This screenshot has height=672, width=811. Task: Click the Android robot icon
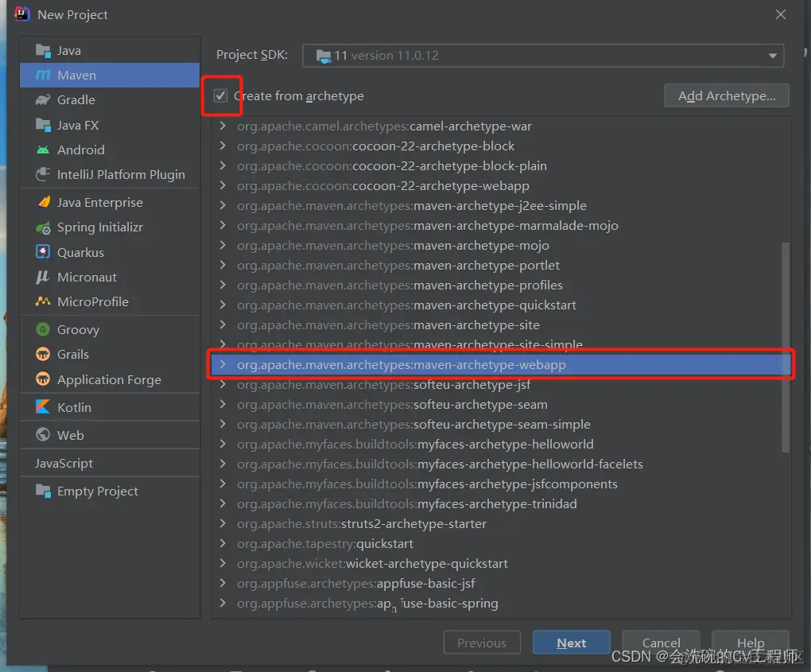(43, 150)
